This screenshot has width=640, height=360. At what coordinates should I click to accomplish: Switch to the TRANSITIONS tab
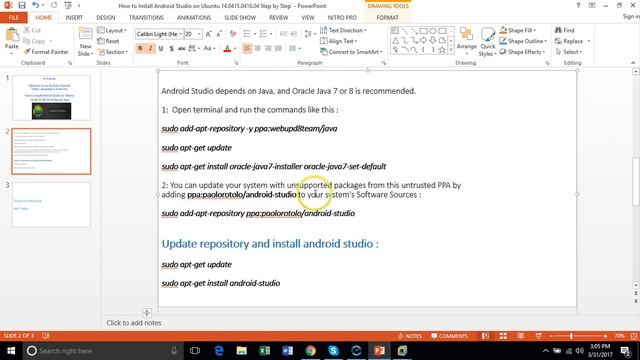146,18
